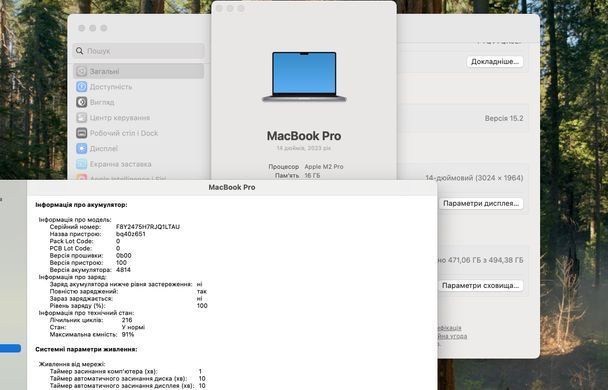This screenshot has width=608, height=390.
Task: Click the 471,06 ГБ з 494,38 ГБ storage text
Action: 485,260
